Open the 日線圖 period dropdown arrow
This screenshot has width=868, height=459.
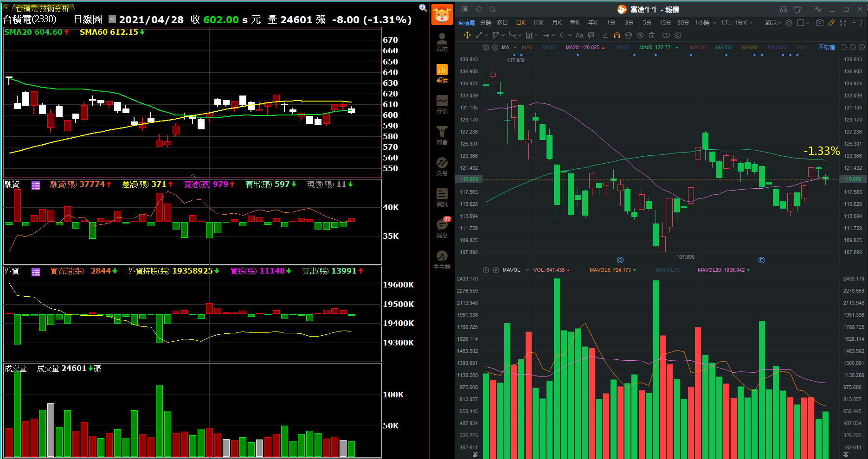112,19
